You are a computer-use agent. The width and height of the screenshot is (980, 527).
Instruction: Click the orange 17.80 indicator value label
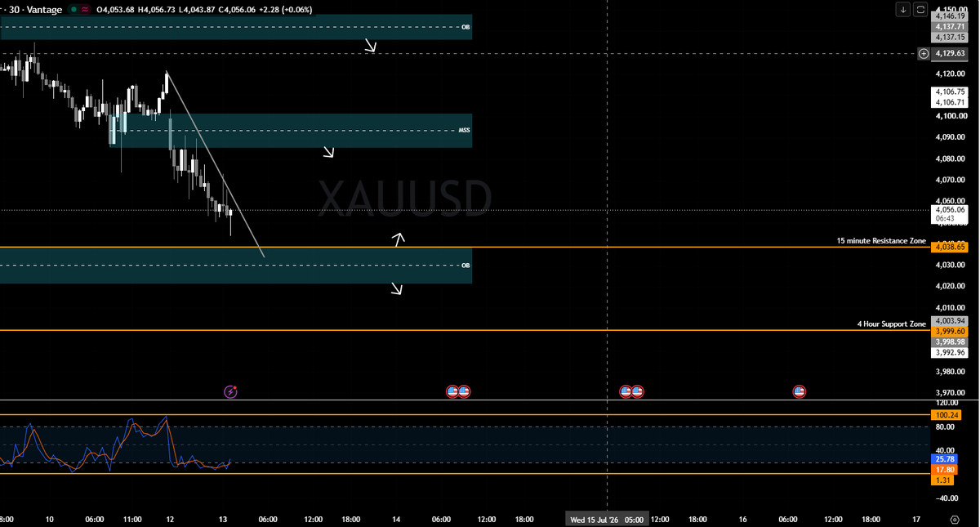943,470
